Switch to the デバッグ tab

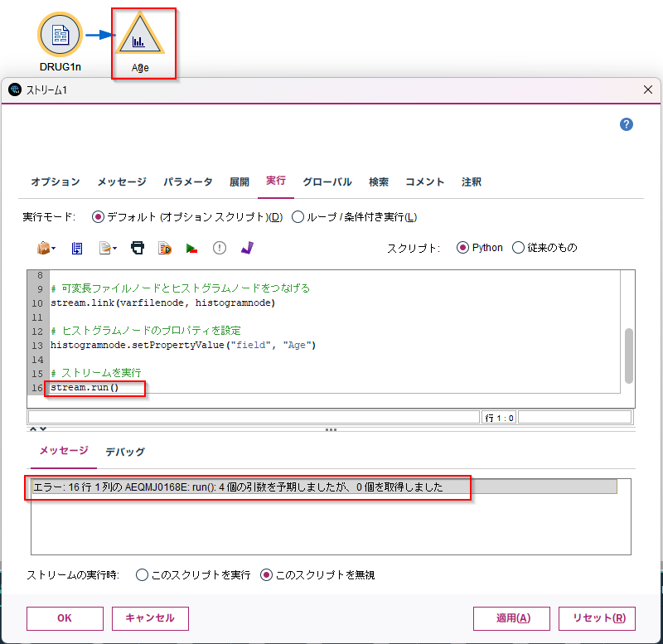(x=125, y=452)
